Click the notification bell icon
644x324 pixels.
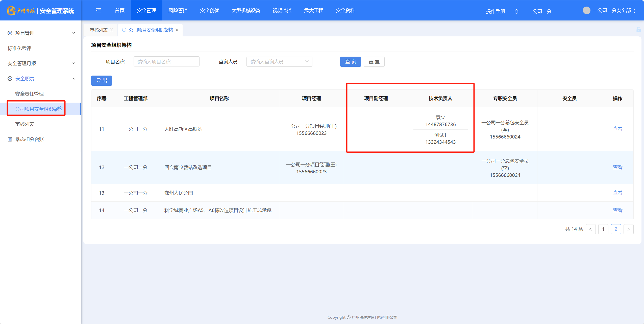click(516, 11)
